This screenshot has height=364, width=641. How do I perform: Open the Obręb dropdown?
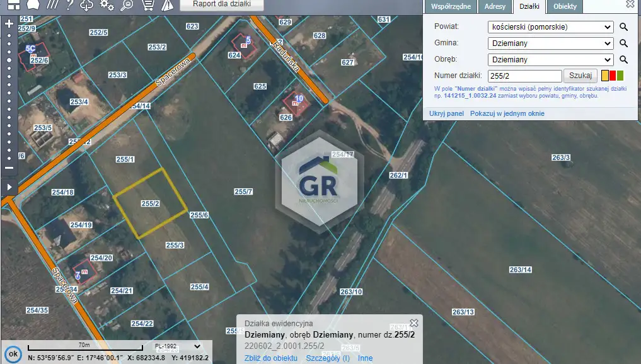coord(550,60)
